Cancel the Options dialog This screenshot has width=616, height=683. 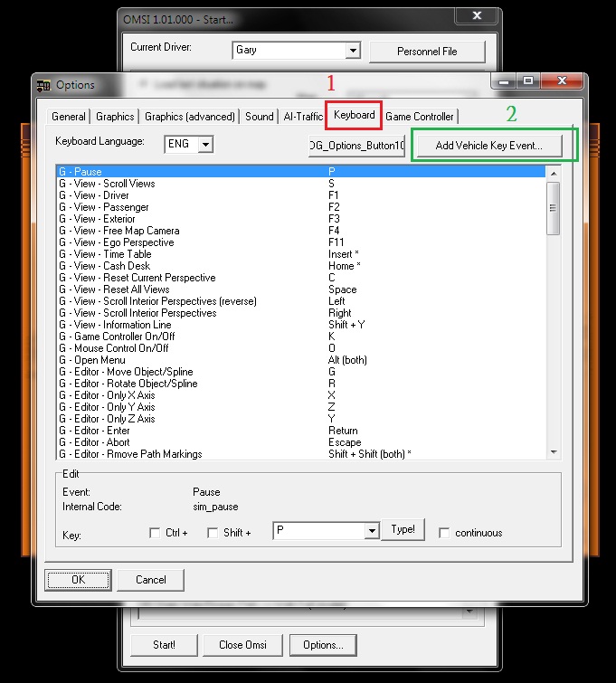tap(151, 580)
